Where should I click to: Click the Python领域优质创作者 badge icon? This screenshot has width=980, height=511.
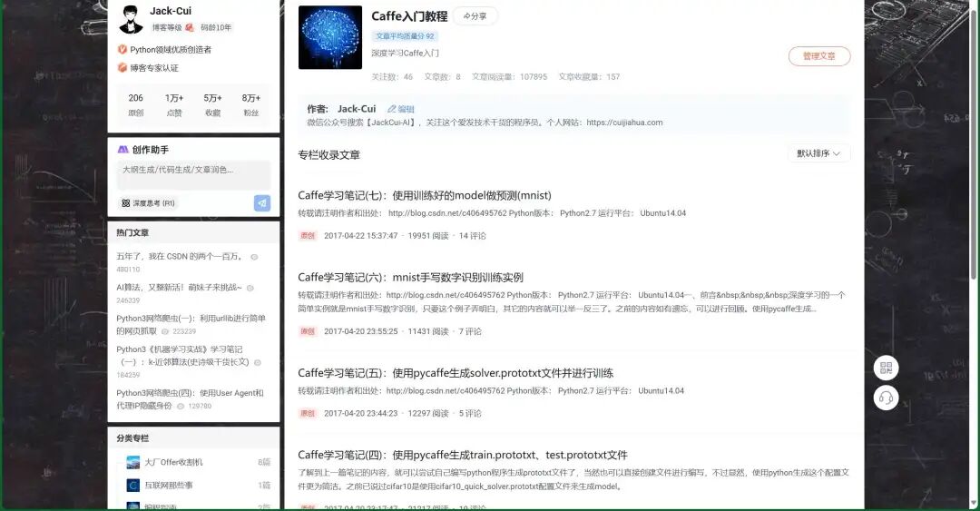coord(122,49)
